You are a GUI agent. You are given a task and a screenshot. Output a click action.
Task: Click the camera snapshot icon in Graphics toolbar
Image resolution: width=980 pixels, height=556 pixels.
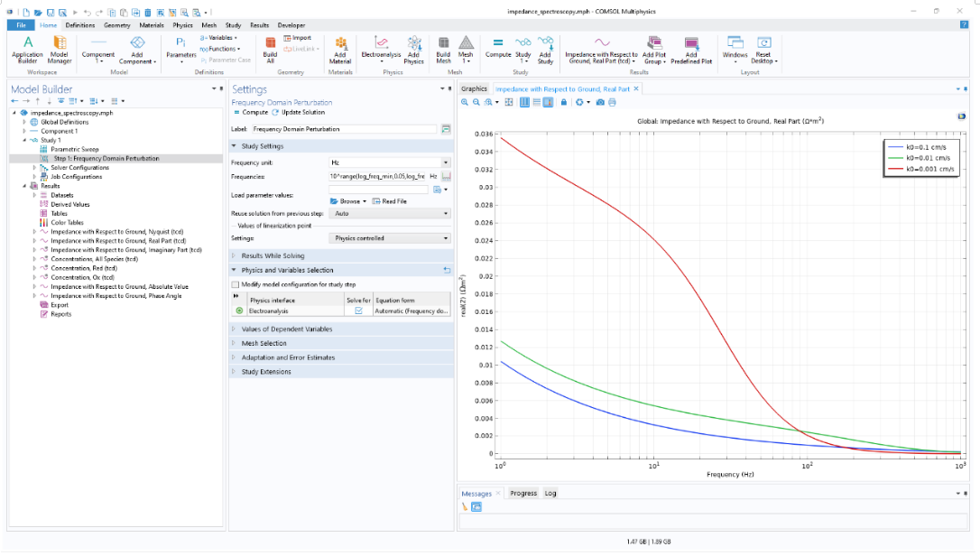pos(600,102)
